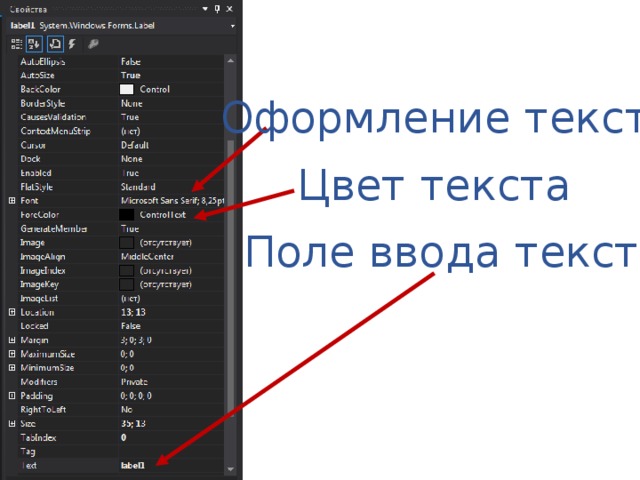The height and width of the screenshot is (480, 640).
Task: Click the Padding value 0; 0; 0; 0
Action: 136,396
